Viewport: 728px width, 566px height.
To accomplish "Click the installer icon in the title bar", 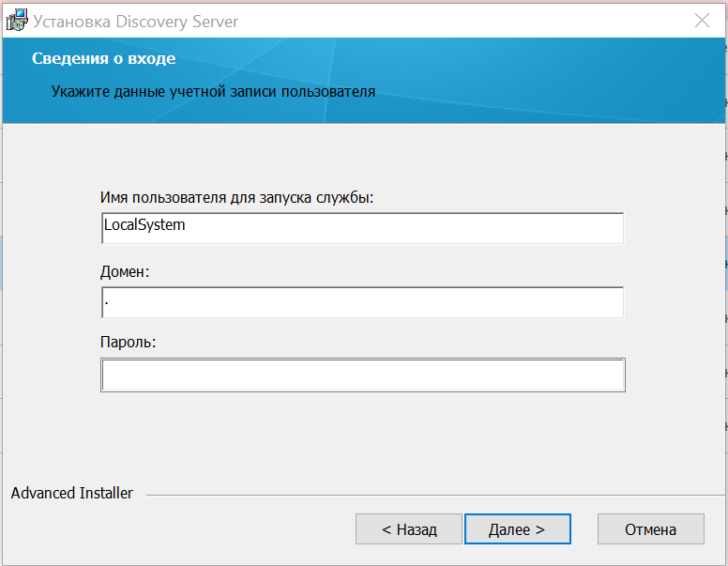I will [17, 21].
